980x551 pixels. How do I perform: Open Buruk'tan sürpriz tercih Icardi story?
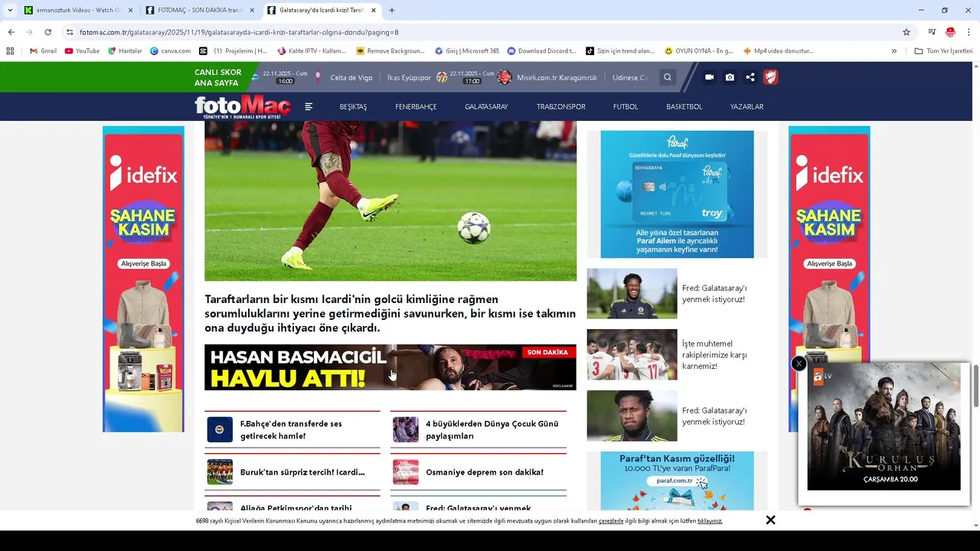292,472
